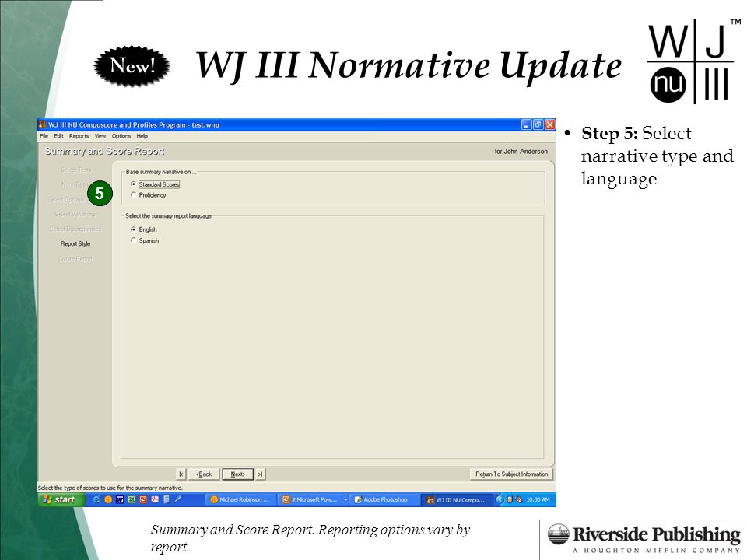
Task: Open the Options menu
Action: (121, 136)
